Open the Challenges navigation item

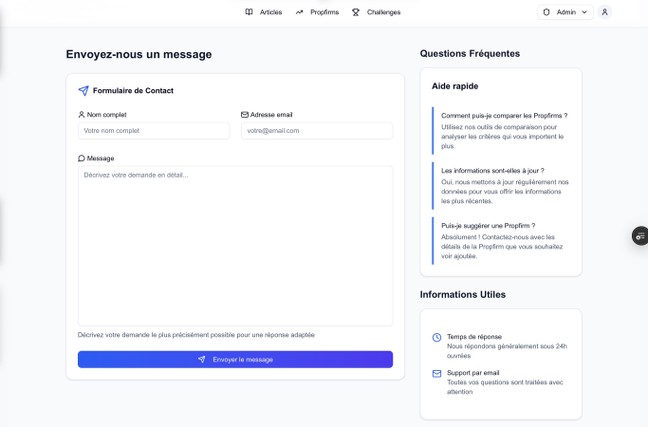(383, 12)
